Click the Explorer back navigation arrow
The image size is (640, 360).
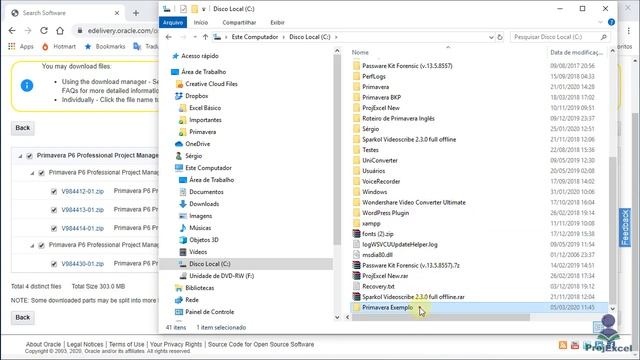coord(169,37)
